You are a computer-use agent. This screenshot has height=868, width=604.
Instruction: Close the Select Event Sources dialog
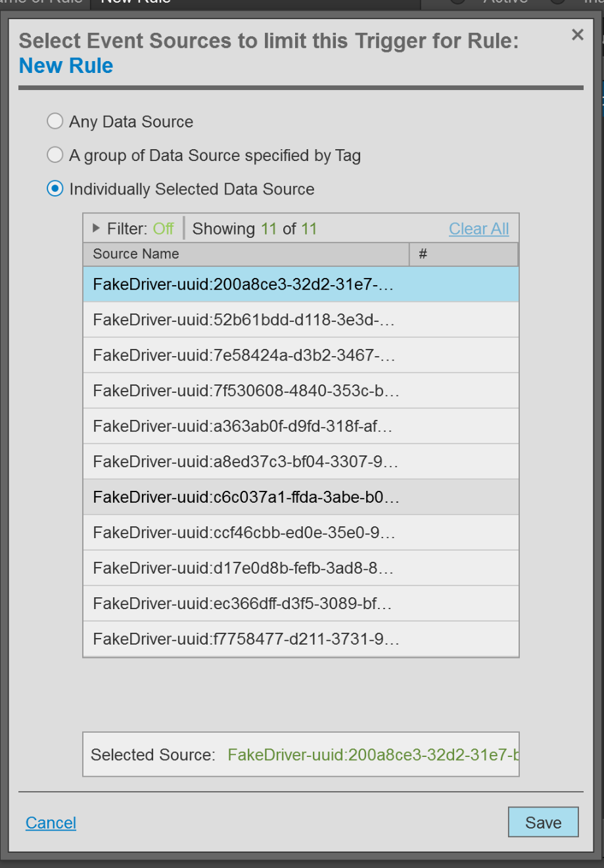coord(577,35)
